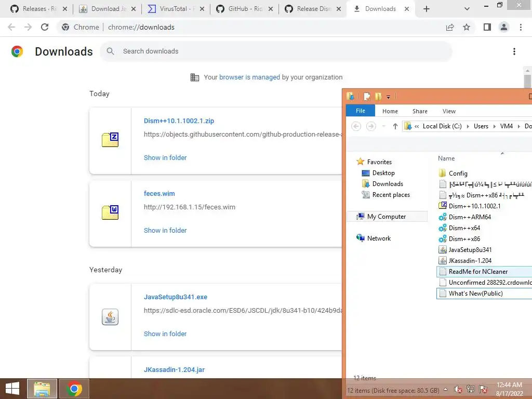Select Downloads in Explorer navigation pane
Screen dimensions: 532x399
[x=382, y=184]
